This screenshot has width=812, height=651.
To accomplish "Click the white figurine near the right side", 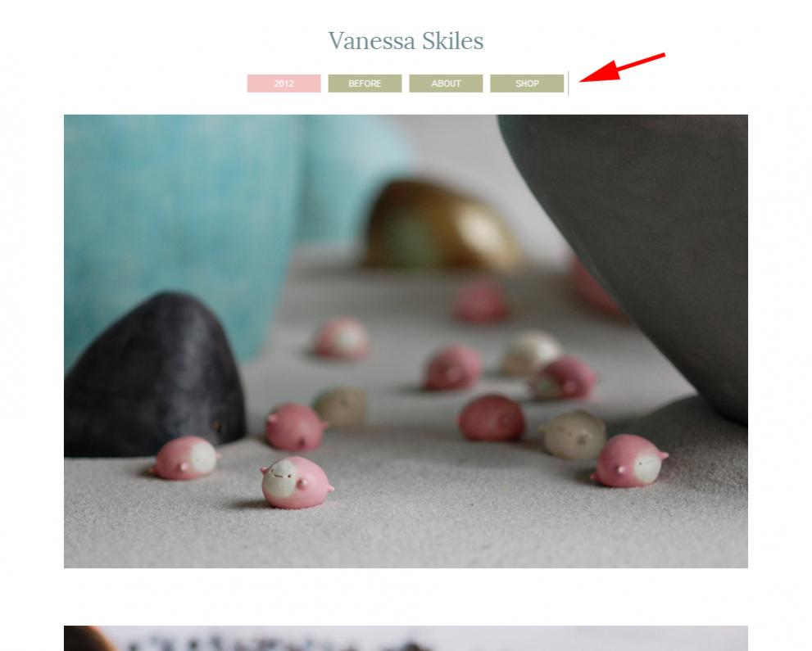I will click(x=574, y=436).
